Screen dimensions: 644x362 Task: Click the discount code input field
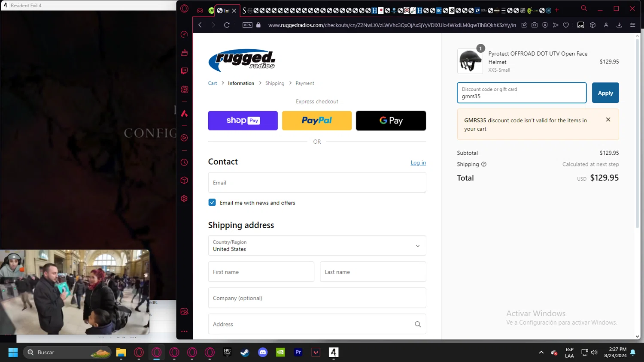522,93
